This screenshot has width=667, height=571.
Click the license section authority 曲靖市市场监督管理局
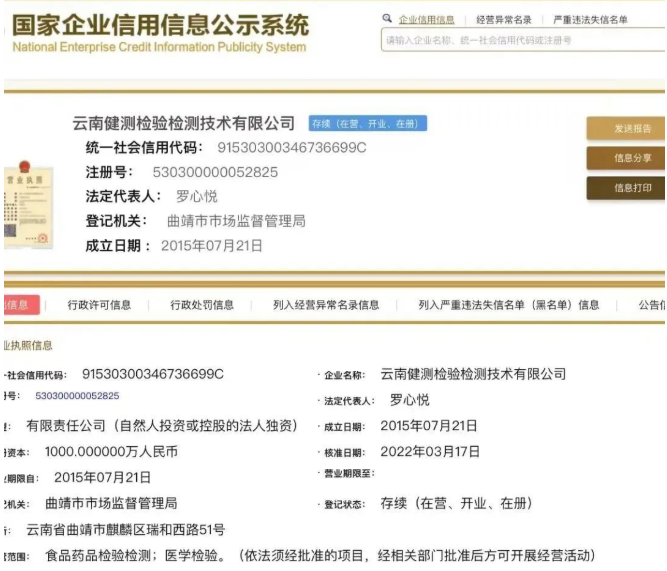111,503
